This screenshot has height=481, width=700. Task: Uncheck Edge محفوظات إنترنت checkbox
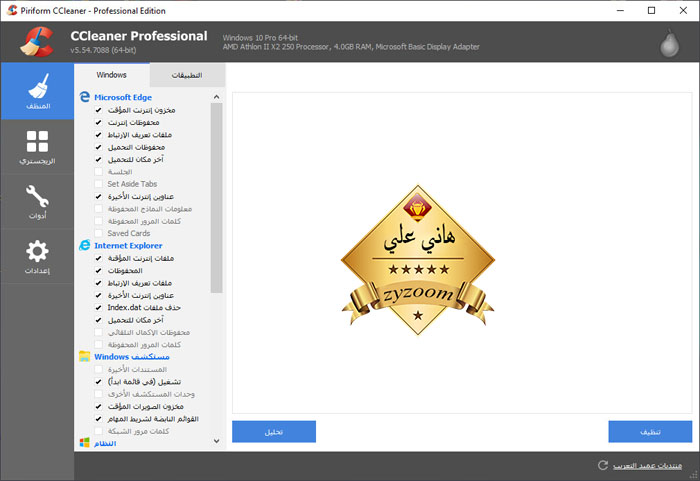tap(99, 122)
